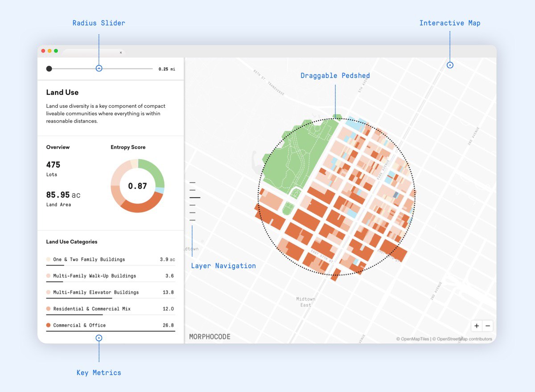
Task: Close the browser tab with the x
Action: click(120, 53)
